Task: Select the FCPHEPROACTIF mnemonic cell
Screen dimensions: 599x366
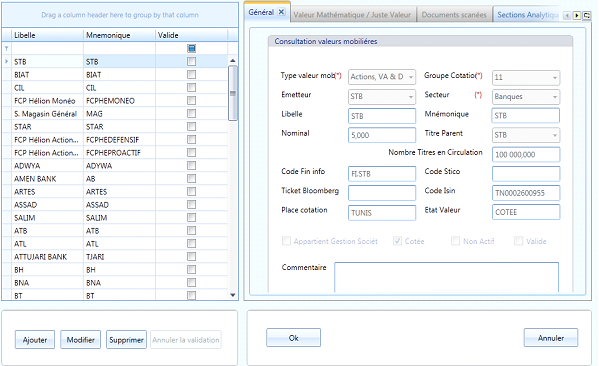Action: (x=119, y=152)
